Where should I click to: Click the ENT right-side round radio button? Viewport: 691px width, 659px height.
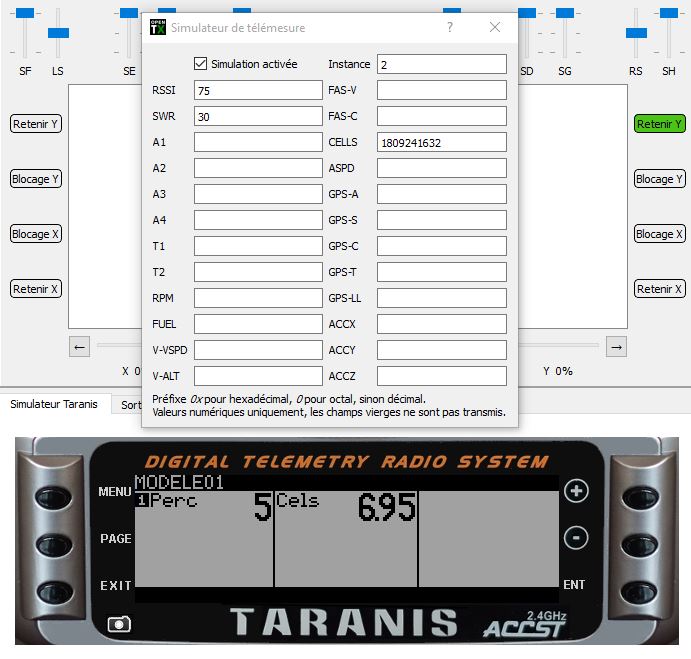click(x=638, y=592)
